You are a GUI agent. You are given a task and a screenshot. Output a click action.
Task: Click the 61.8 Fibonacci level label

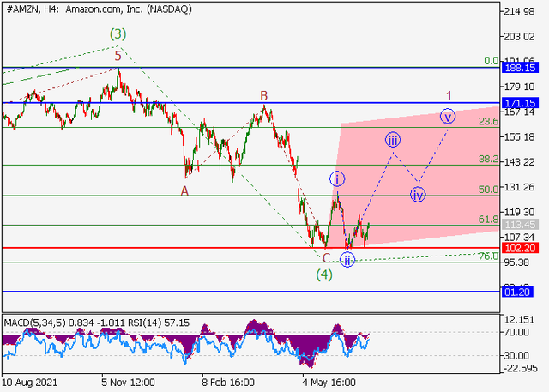coord(488,220)
